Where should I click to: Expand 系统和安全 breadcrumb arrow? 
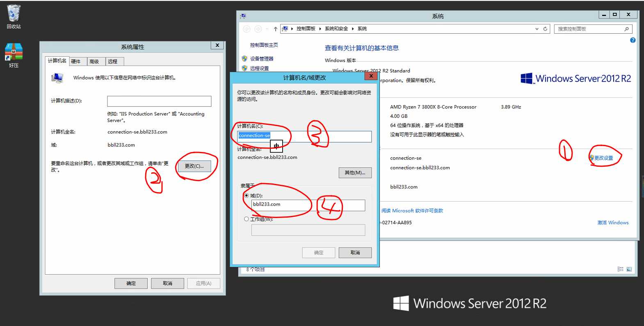(353, 29)
